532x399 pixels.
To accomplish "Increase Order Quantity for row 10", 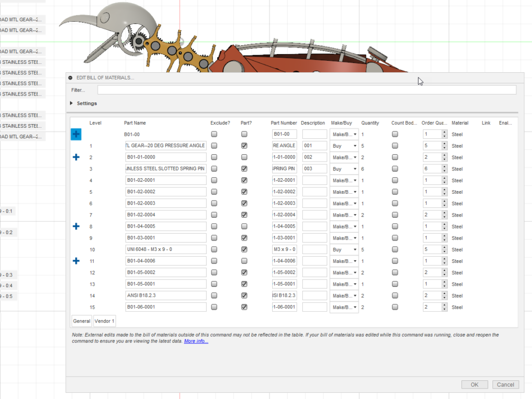I will tap(444, 247).
